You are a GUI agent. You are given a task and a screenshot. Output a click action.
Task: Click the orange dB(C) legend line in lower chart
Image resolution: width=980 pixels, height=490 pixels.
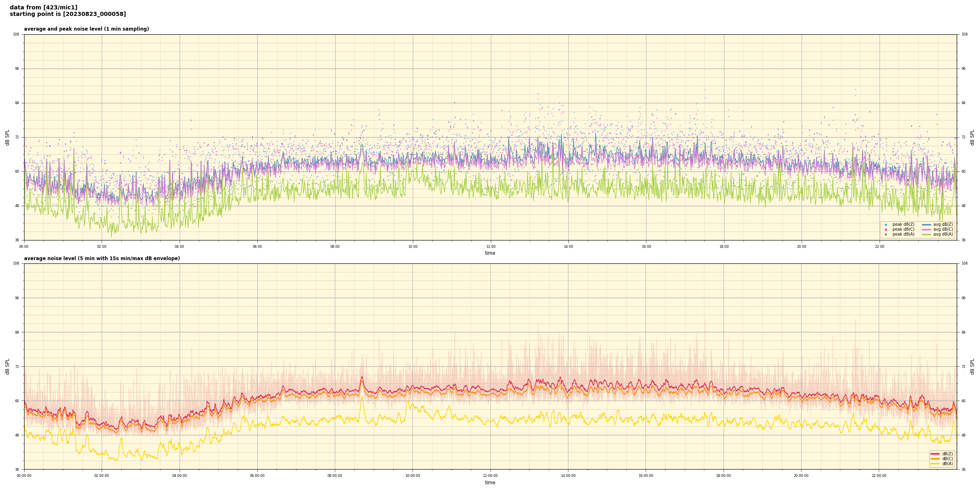pos(935,459)
